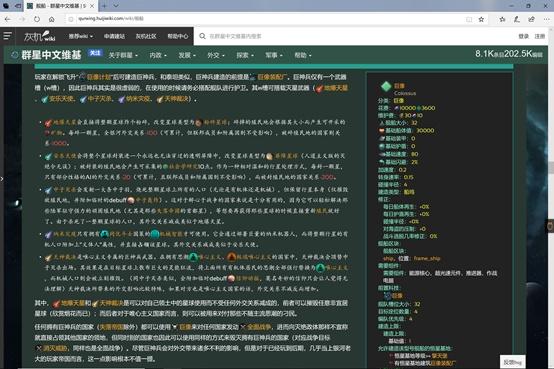
Task: Open a new browser tab
Action: [104, 6]
